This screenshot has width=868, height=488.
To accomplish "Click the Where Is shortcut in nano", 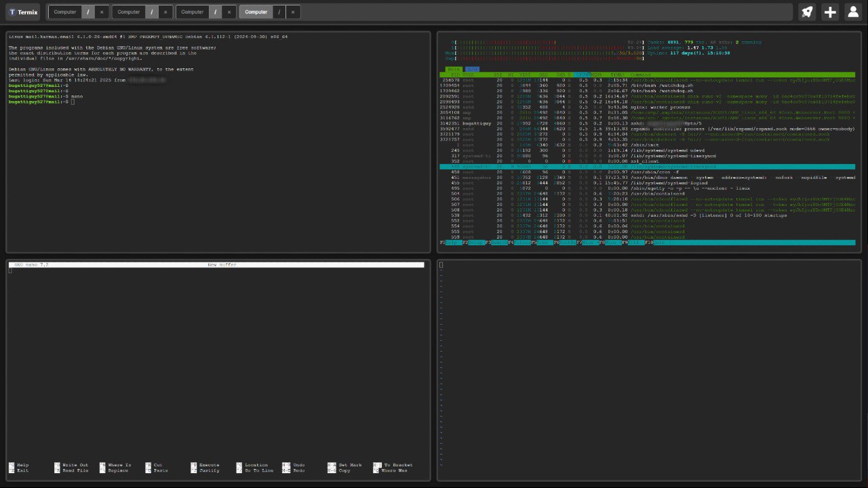I will [115, 465].
